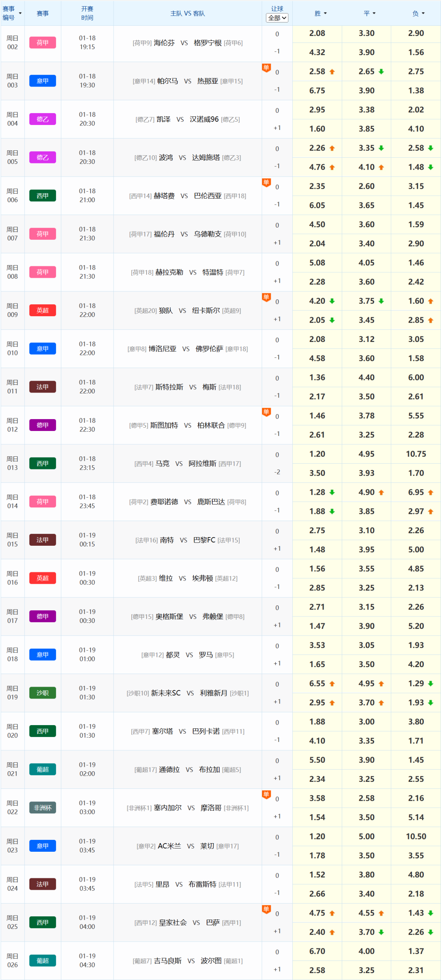The width and height of the screenshot is (441, 980).
Task: Click the 荷甲 league tag for match 002
Action: point(42,42)
